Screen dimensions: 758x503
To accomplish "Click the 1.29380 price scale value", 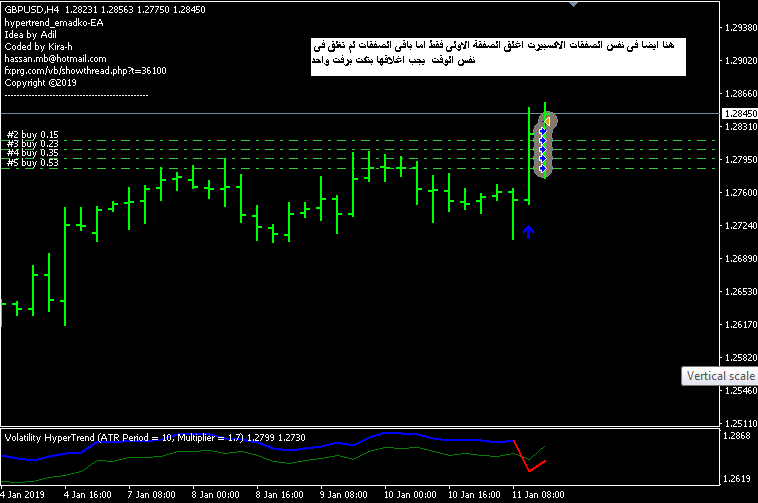I will click(x=737, y=28).
